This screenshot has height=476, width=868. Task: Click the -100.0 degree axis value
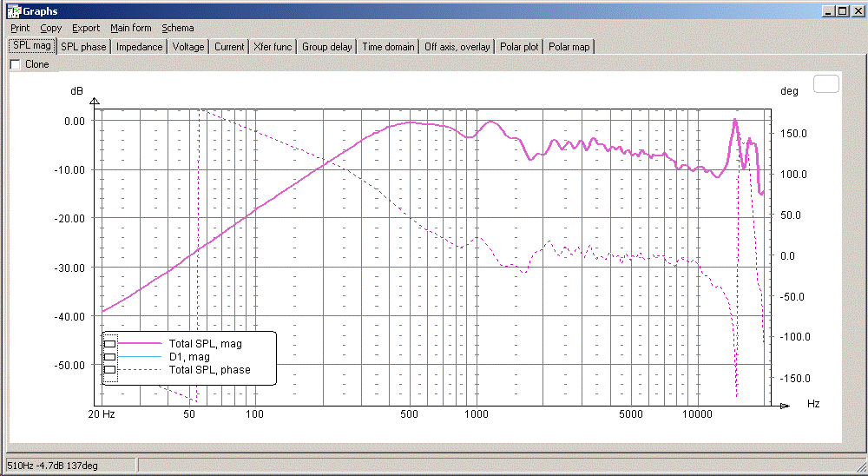pos(795,337)
